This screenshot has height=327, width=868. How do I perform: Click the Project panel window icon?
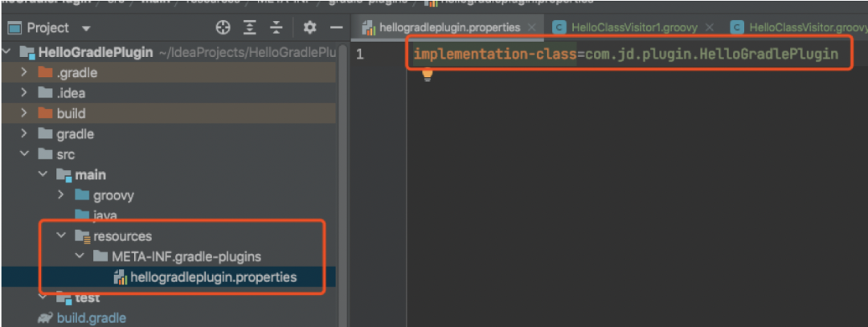14,27
